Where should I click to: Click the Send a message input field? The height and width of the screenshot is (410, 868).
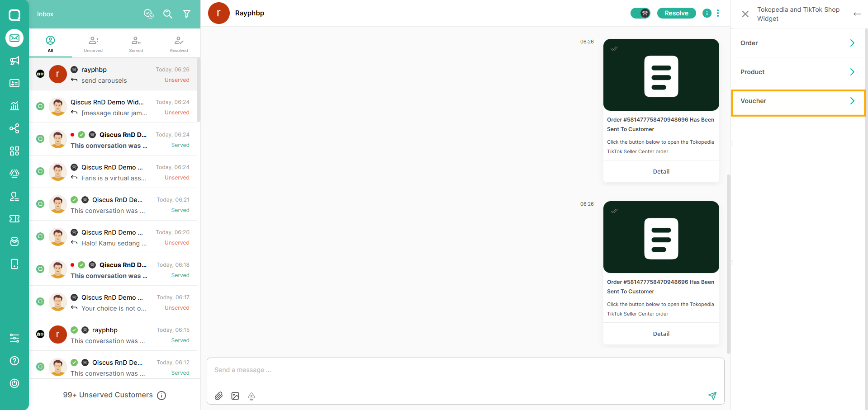click(465, 370)
